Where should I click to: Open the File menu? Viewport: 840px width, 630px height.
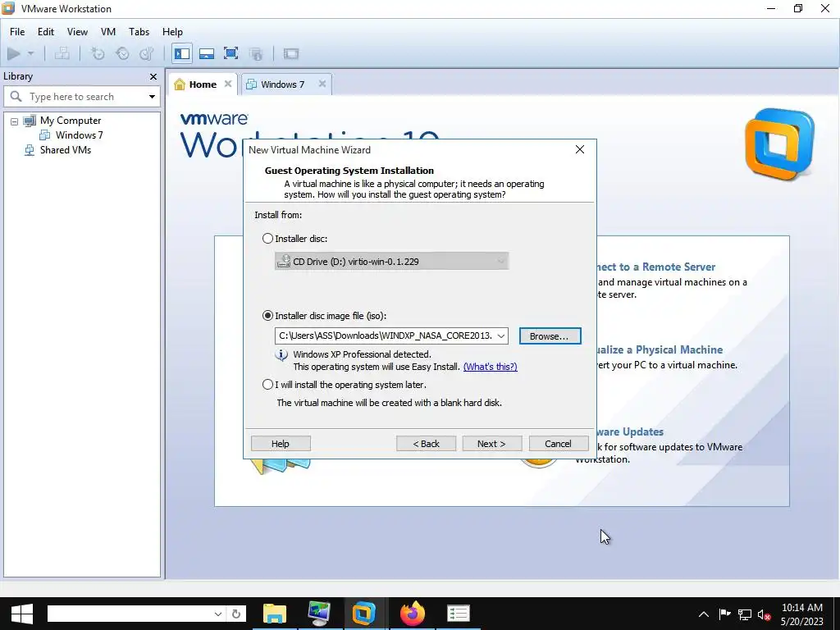coord(17,32)
